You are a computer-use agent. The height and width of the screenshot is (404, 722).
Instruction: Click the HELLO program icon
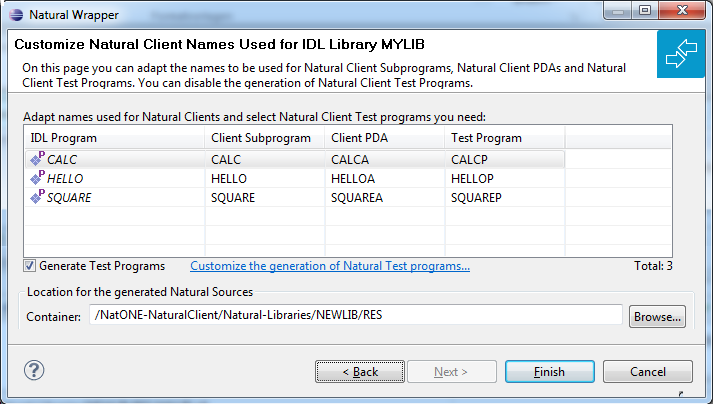coord(37,177)
